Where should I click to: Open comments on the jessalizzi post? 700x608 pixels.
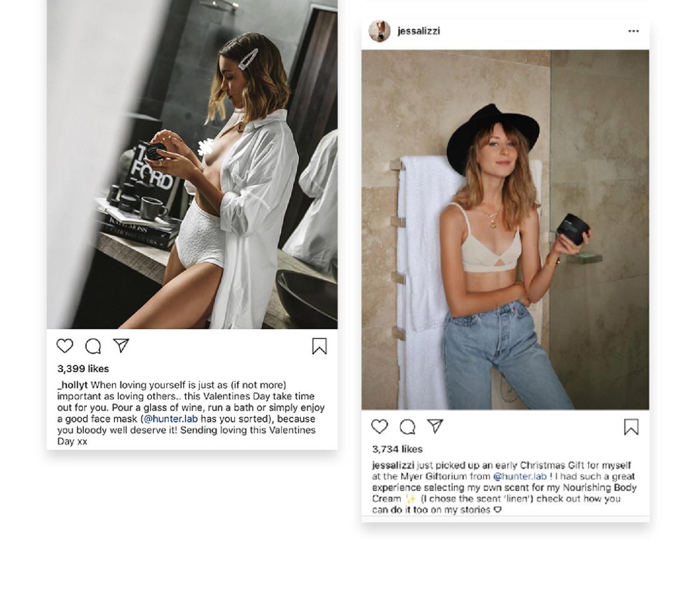coord(407,427)
